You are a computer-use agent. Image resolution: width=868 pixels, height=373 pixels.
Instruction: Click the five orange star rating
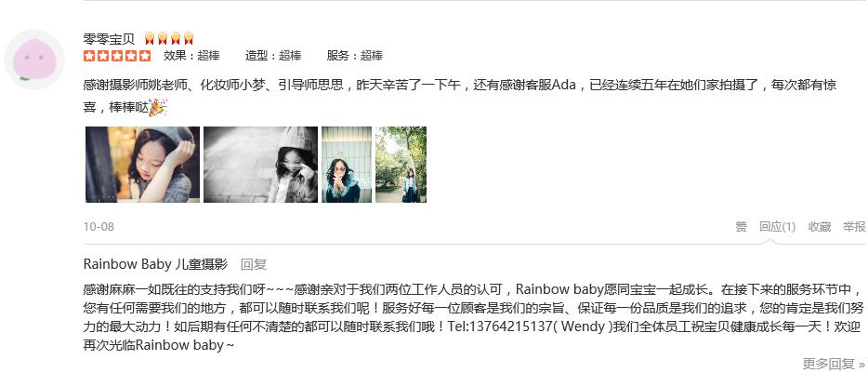tap(117, 56)
